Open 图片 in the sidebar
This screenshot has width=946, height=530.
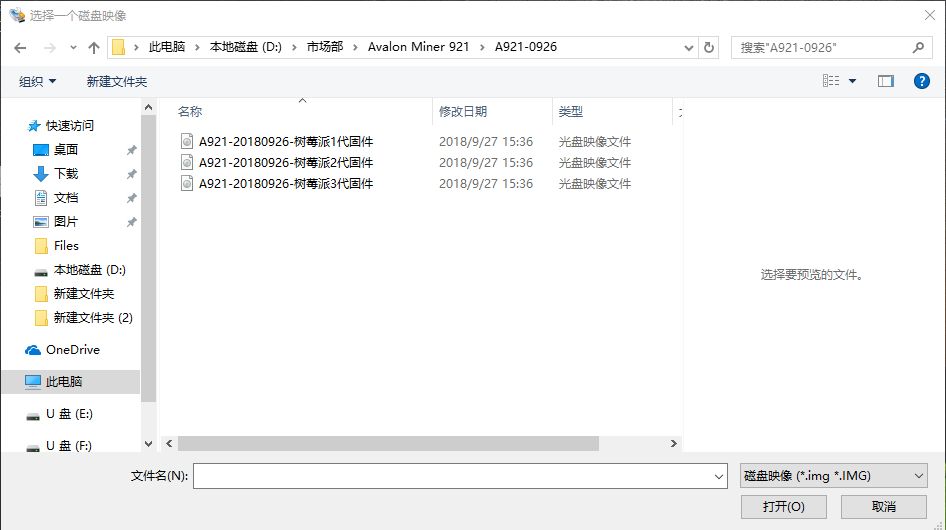tap(66, 222)
